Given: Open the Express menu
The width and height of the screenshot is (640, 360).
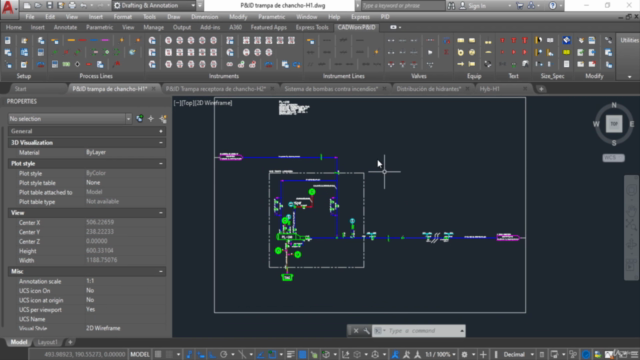Looking at the screenshot, I should coord(360,17).
